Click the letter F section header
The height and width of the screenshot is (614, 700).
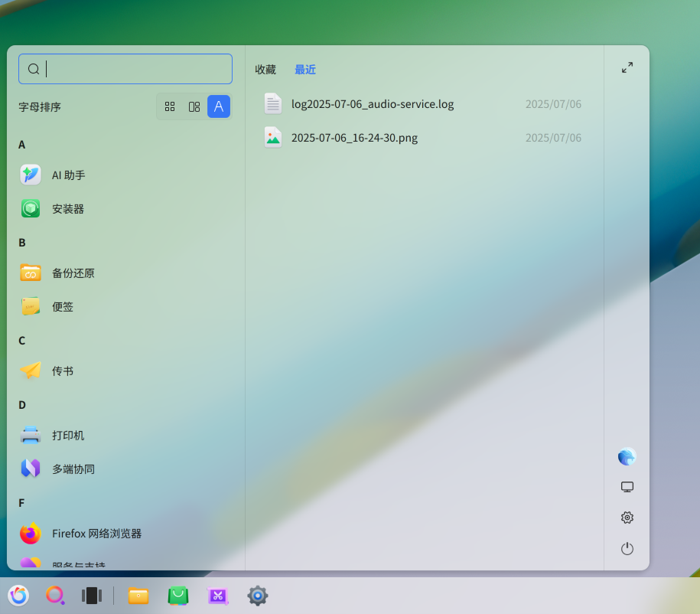pyautogui.click(x=21, y=503)
